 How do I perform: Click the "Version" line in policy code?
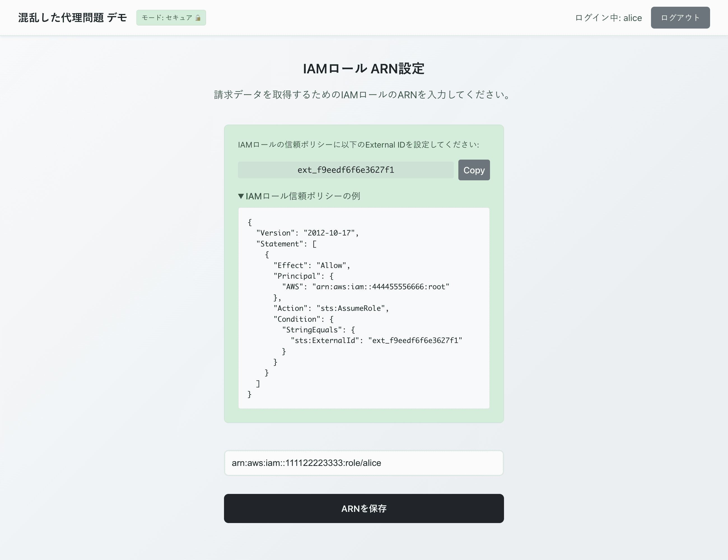click(x=307, y=233)
